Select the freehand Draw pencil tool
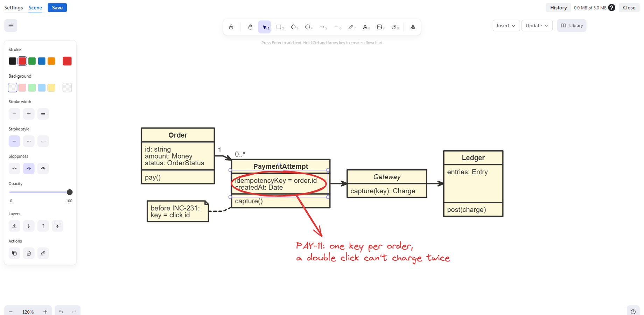This screenshot has height=315, width=644. tap(351, 27)
